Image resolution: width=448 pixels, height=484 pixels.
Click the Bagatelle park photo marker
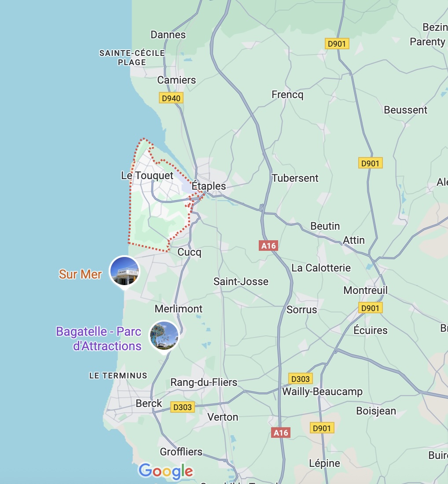pos(164,337)
